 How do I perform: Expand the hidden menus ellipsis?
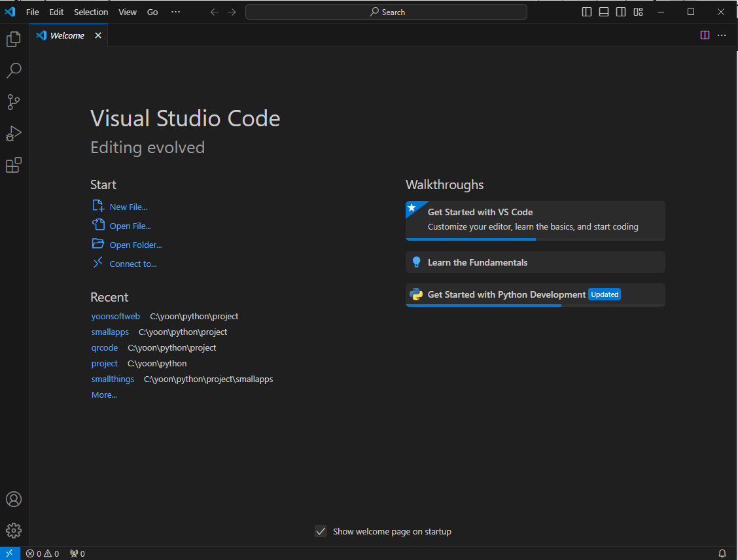175,12
